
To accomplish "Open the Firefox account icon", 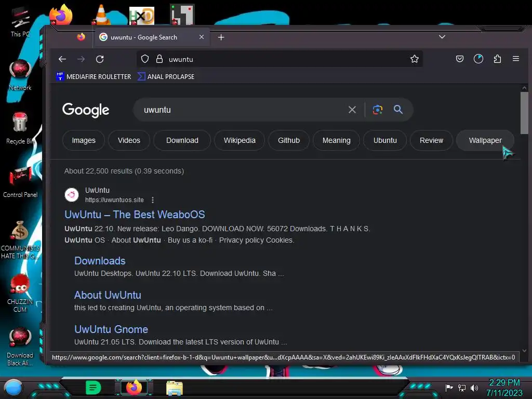I will (x=478, y=59).
